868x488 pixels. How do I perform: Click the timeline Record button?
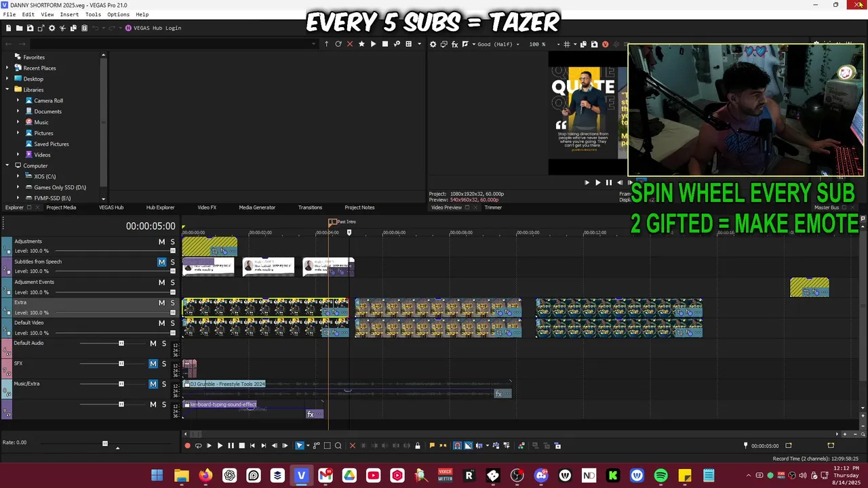tap(187, 445)
